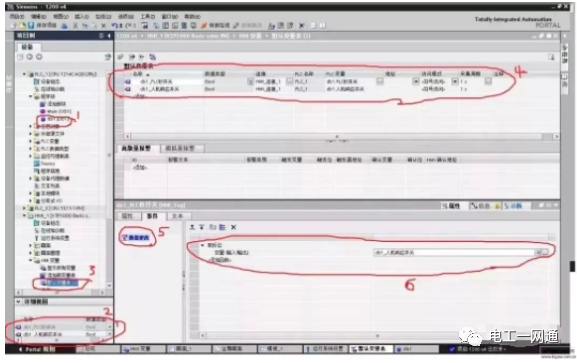Open the 工具 menu
This screenshot has width=577, height=363.
[x=148, y=17]
